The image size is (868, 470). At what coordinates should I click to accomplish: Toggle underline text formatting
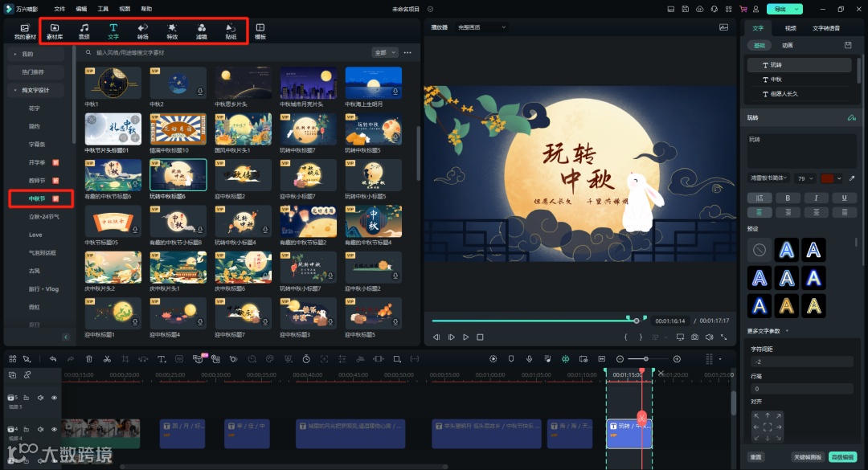(844, 198)
